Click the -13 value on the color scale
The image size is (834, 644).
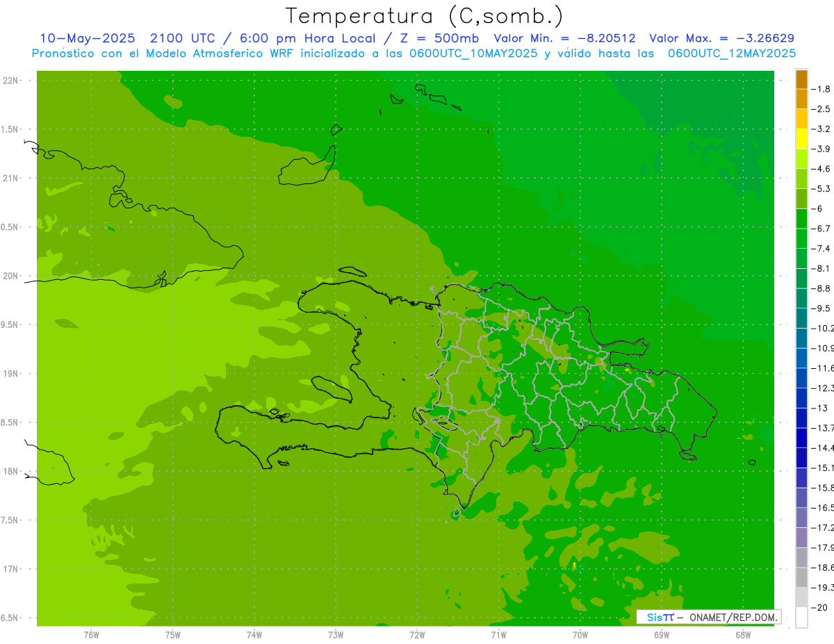819,408
